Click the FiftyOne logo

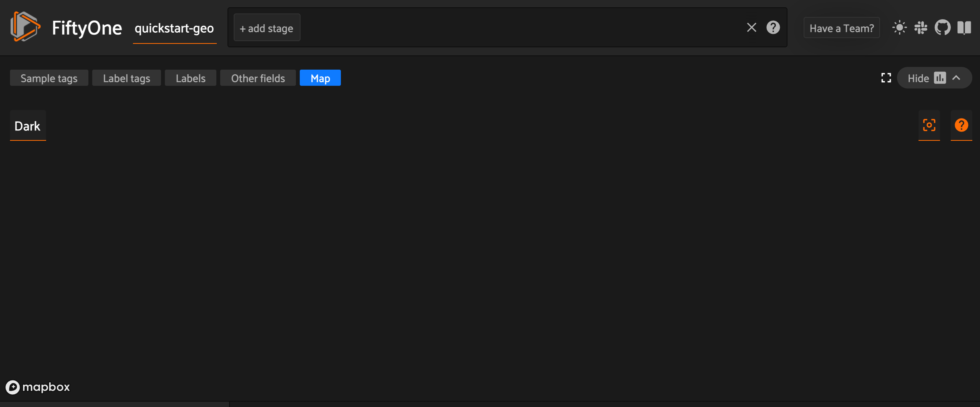(x=25, y=27)
